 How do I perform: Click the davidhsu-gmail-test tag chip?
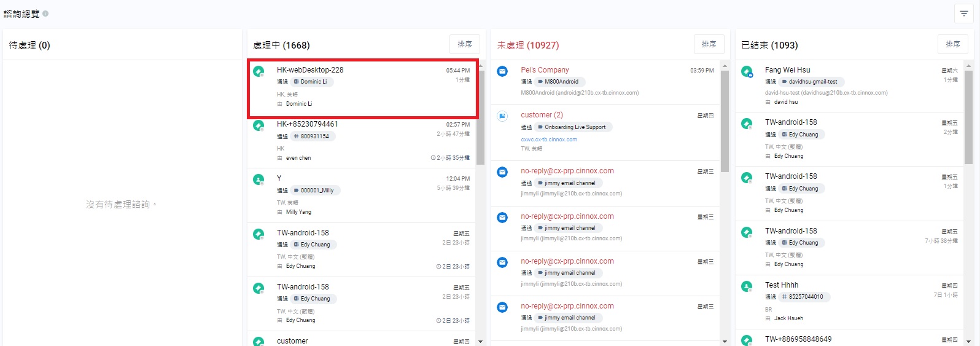pos(811,82)
